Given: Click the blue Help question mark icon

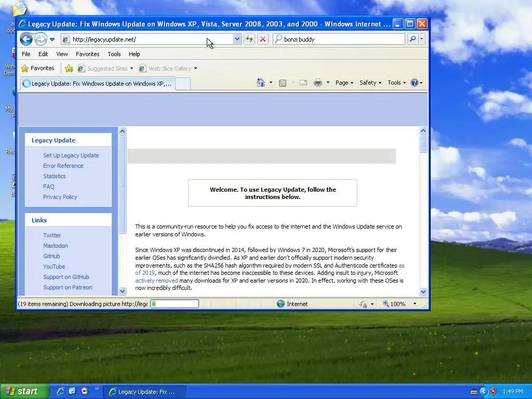Looking at the screenshot, I should coord(414,83).
